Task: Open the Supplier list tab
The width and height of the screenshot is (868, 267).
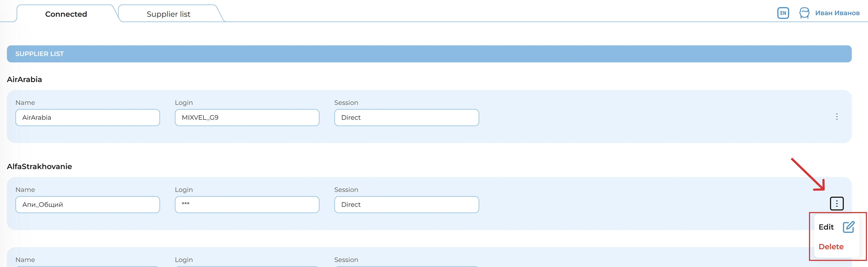Action: click(168, 14)
